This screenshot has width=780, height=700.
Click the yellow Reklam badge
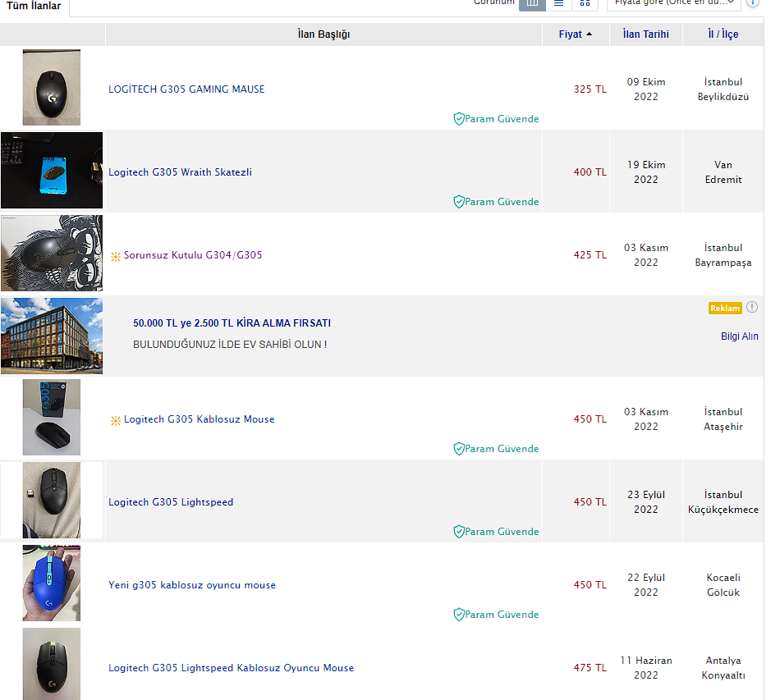(x=725, y=309)
